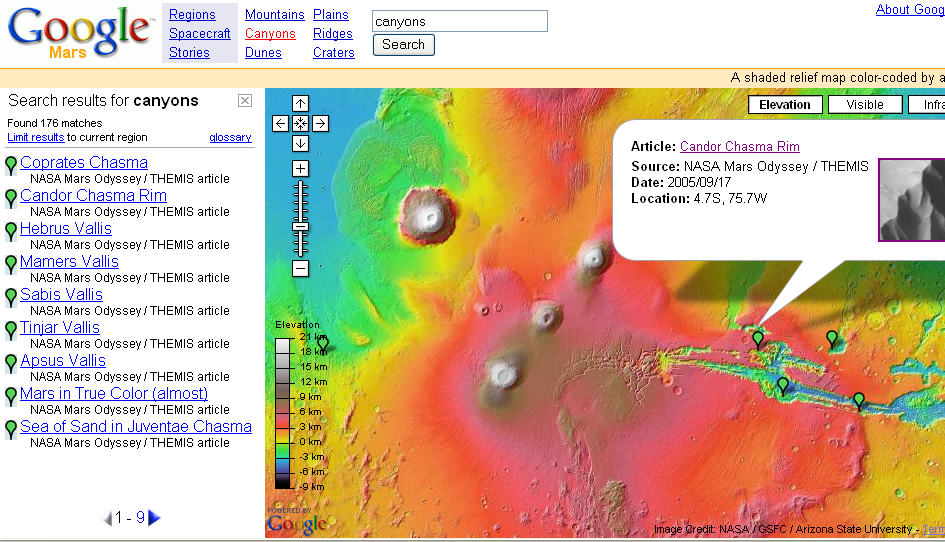Switch map to Visible view
945x542 pixels.
tap(865, 104)
